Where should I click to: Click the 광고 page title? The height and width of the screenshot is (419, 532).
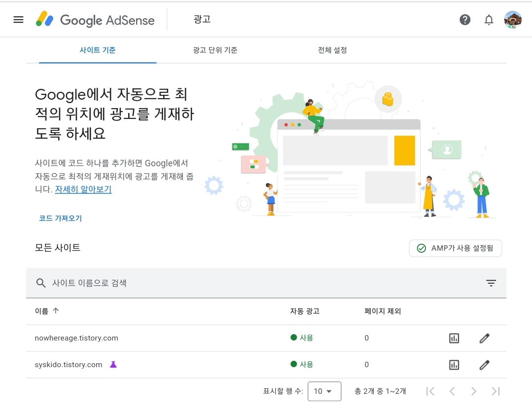pyautogui.click(x=202, y=19)
